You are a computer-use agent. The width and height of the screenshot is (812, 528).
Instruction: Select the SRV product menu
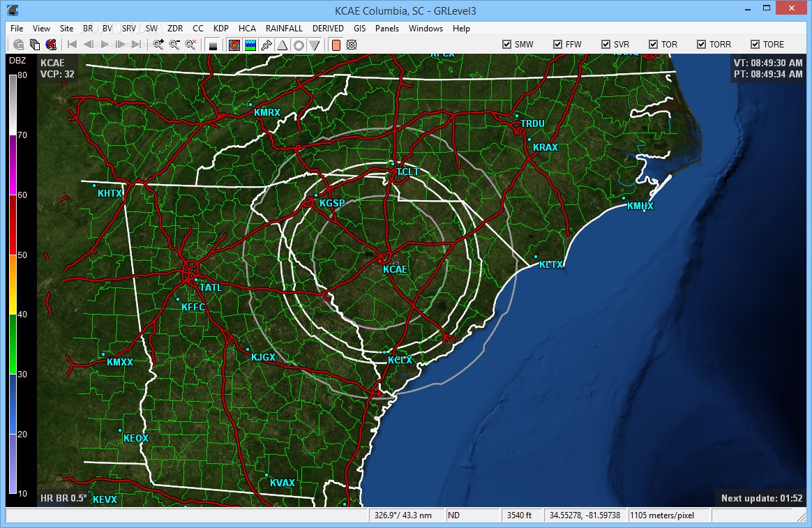tap(129, 29)
